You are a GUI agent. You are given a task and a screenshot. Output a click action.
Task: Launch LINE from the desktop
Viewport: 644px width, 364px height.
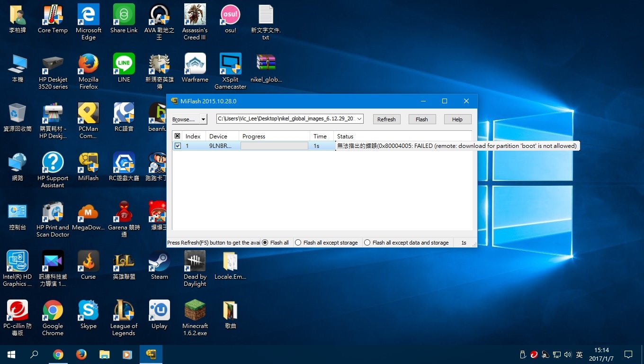tap(124, 68)
